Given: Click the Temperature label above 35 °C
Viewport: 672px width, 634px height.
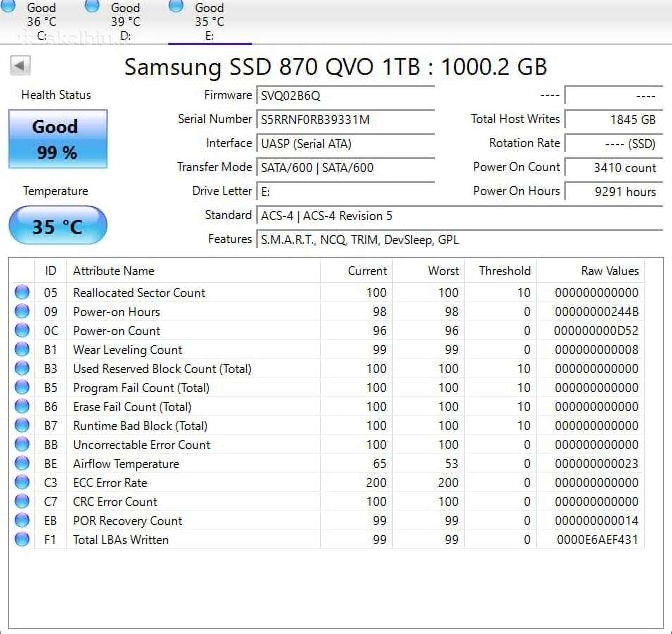Looking at the screenshot, I should 56,191.
